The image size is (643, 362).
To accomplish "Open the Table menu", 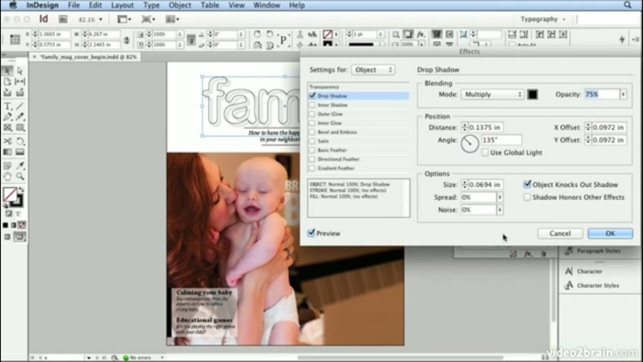I will tap(210, 5).
